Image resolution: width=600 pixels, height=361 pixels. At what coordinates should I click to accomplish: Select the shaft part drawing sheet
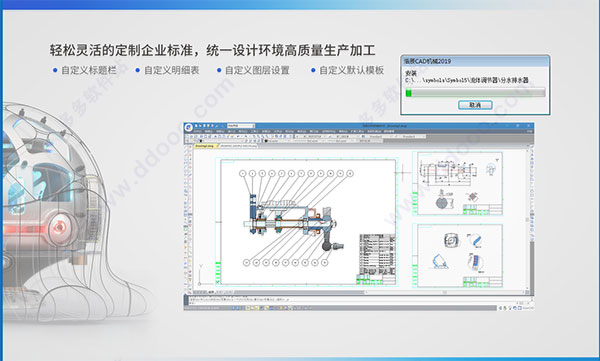click(459, 183)
